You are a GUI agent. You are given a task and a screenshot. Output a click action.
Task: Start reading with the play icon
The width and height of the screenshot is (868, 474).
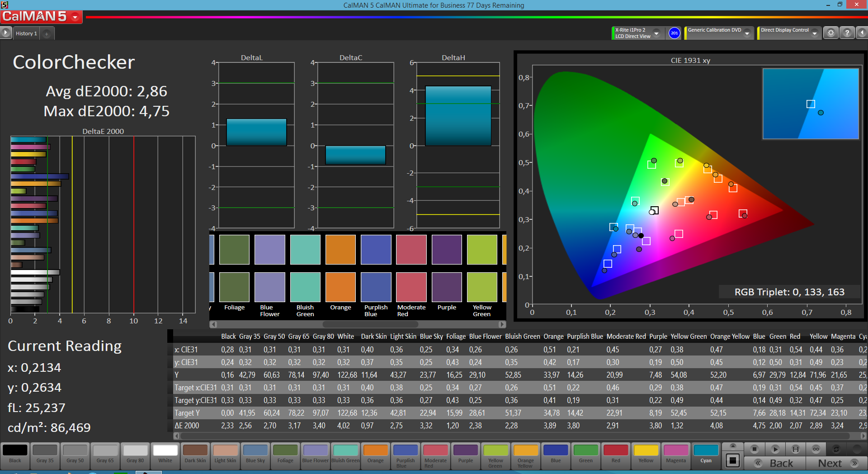(775, 449)
